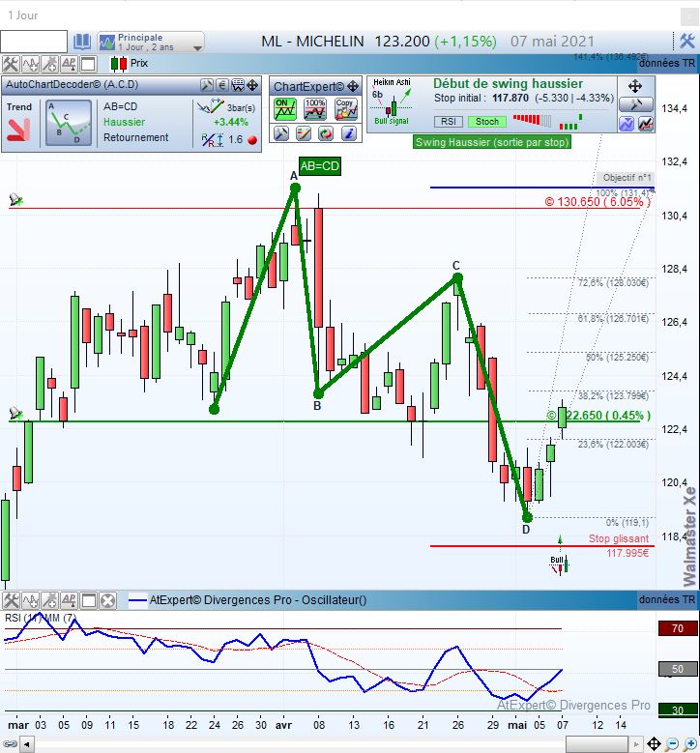Open Principale timeframe dropdown
The height and width of the screenshot is (753, 700).
click(151, 42)
